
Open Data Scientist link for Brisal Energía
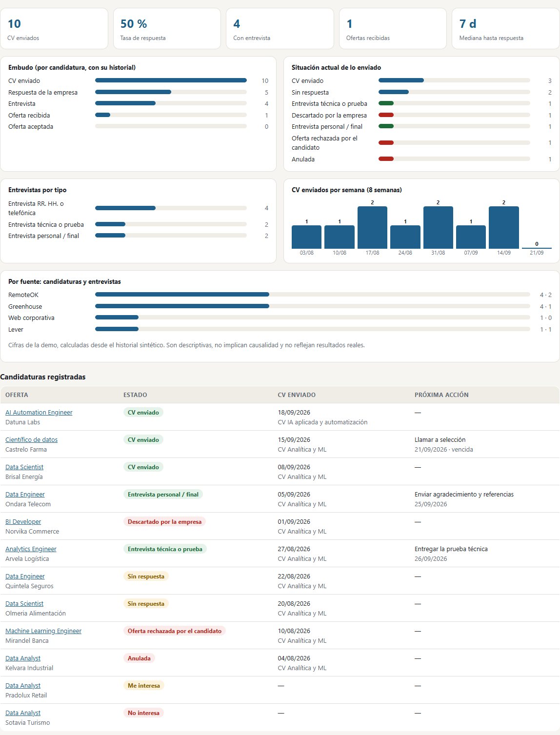(x=24, y=467)
